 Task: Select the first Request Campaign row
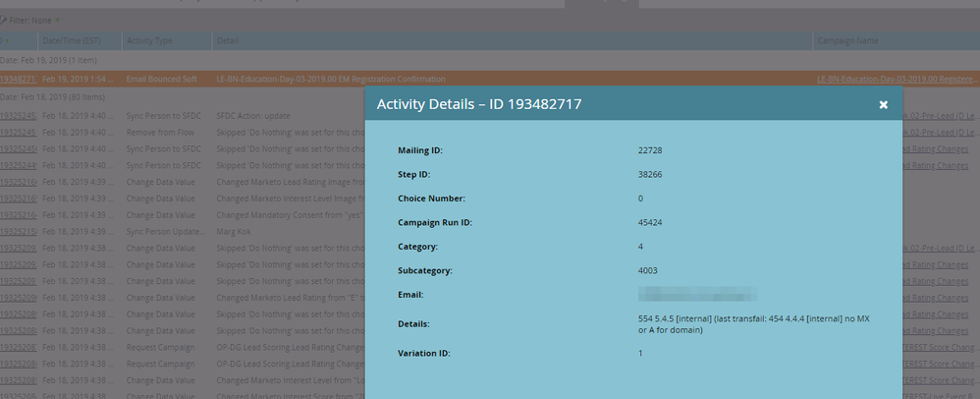(x=183, y=347)
